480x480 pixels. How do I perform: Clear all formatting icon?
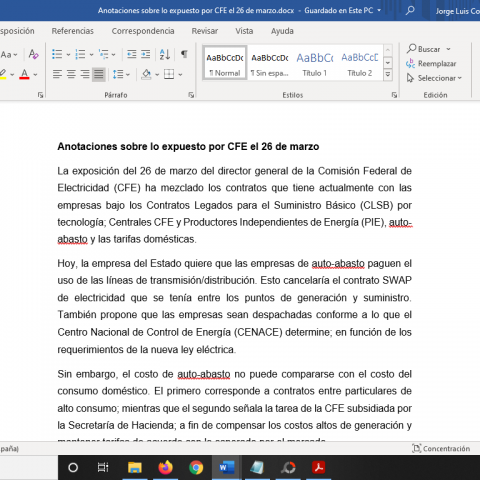click(x=33, y=54)
